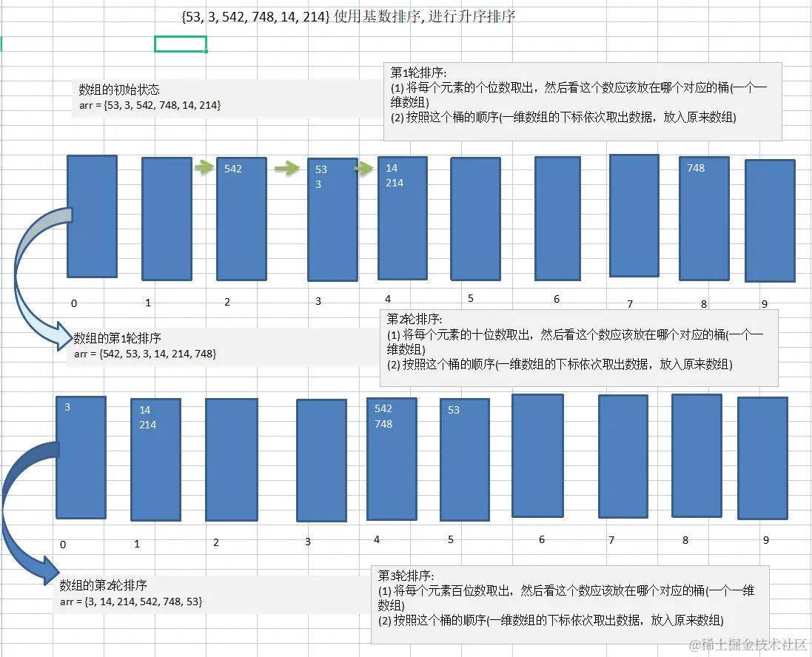Click the green arrow pointing at the 14/214 first-round bucket
The height and width of the screenshot is (657, 812).
[364, 168]
